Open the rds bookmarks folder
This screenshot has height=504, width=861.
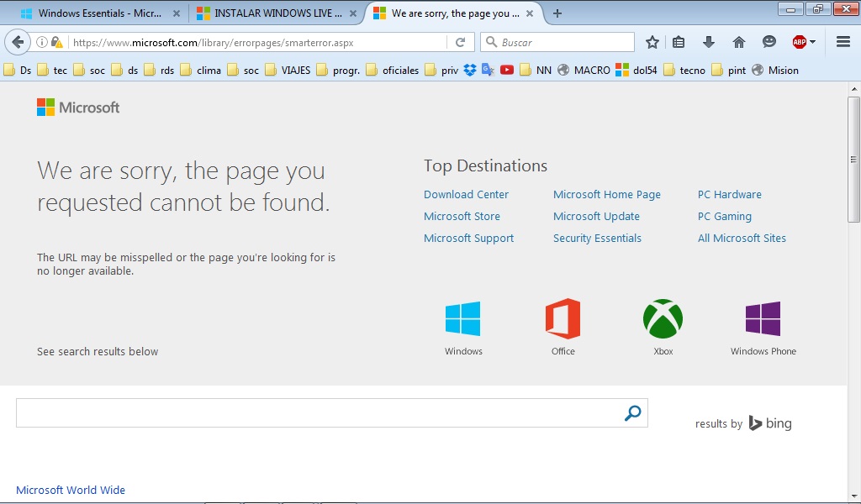(x=159, y=71)
